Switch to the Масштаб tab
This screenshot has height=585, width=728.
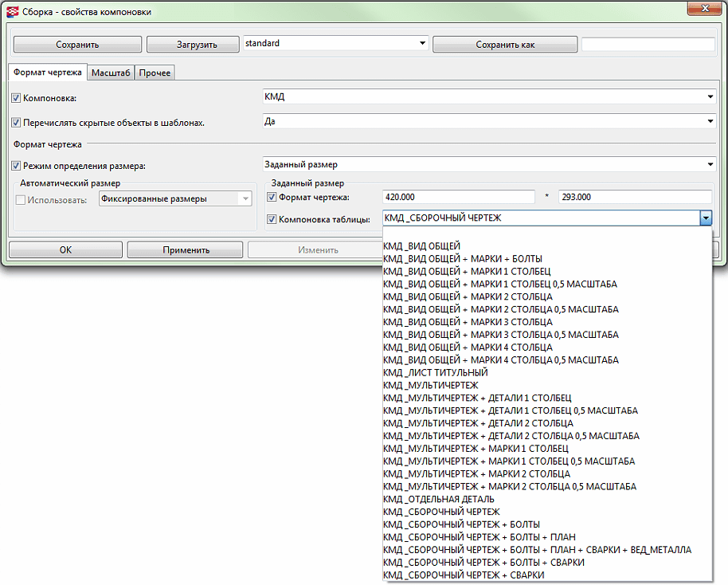tap(111, 73)
